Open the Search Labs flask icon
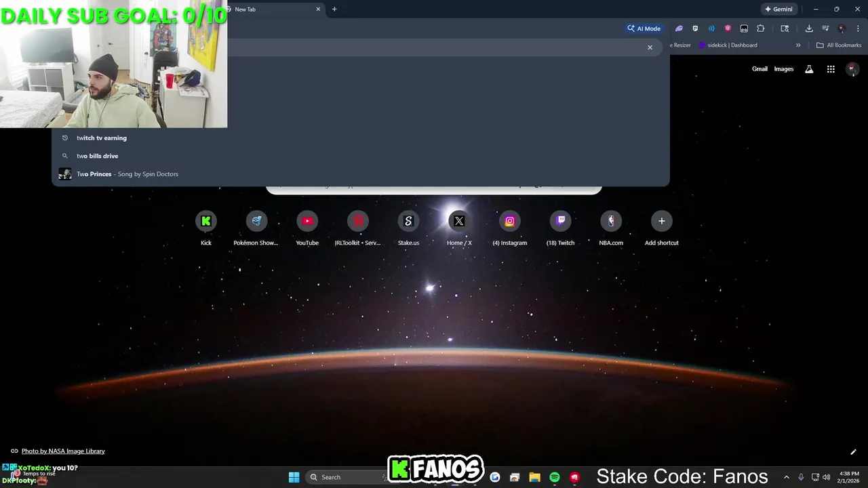Image resolution: width=868 pixels, height=488 pixels. (809, 69)
